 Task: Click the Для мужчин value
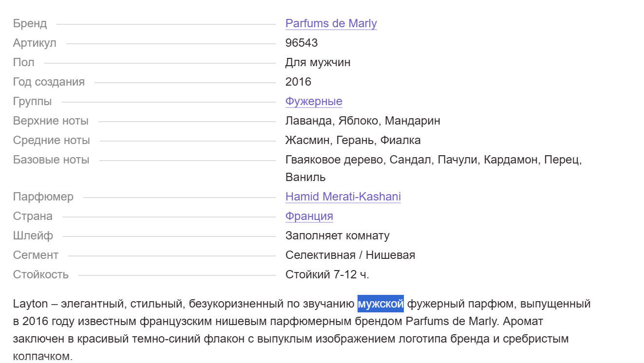click(318, 62)
